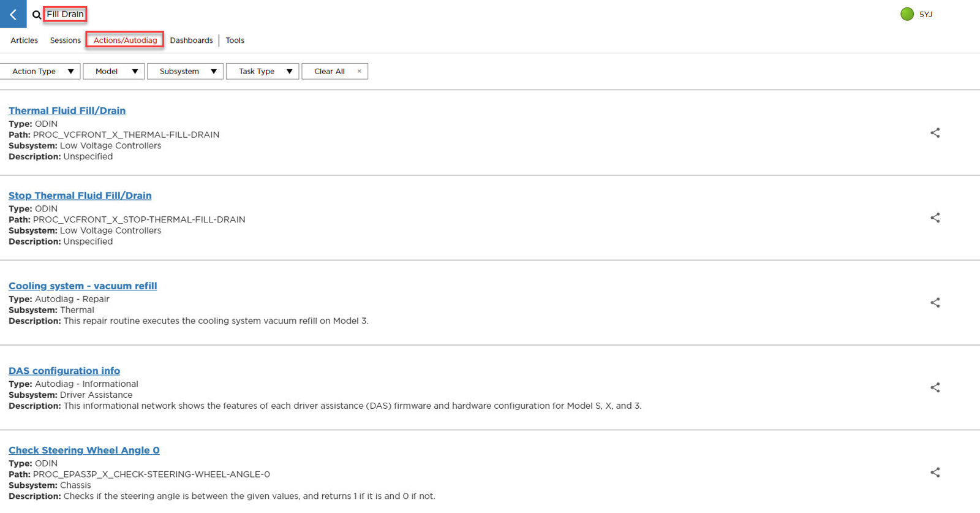This screenshot has width=980, height=513.
Task: Open the Task Type filter dropdown
Action: [262, 72]
